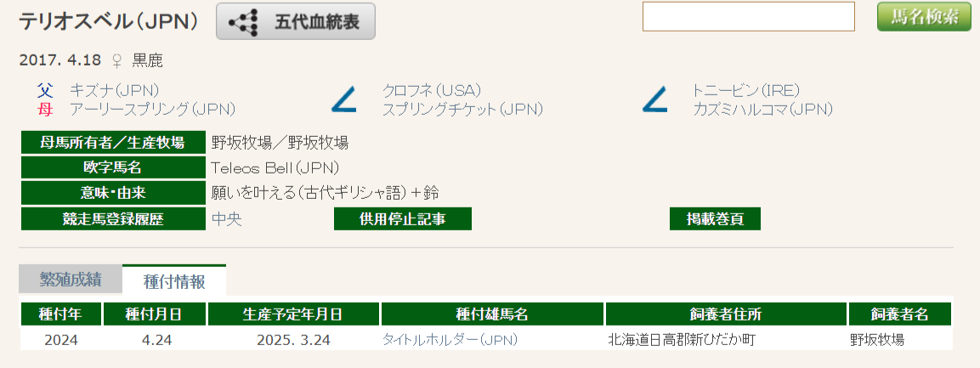Click the blue lineage arrow icon before トニービン

point(654,100)
